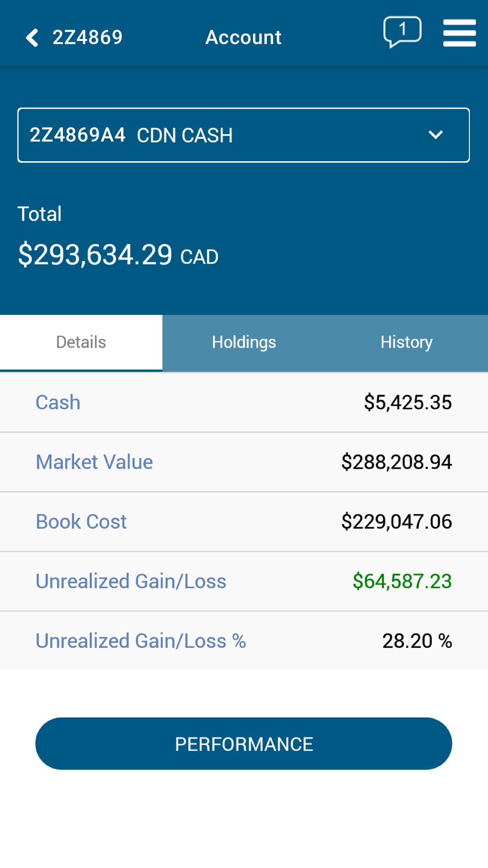Open the Unrealized Gain/Loss row
Screen dimensions: 488x868
pos(244,581)
